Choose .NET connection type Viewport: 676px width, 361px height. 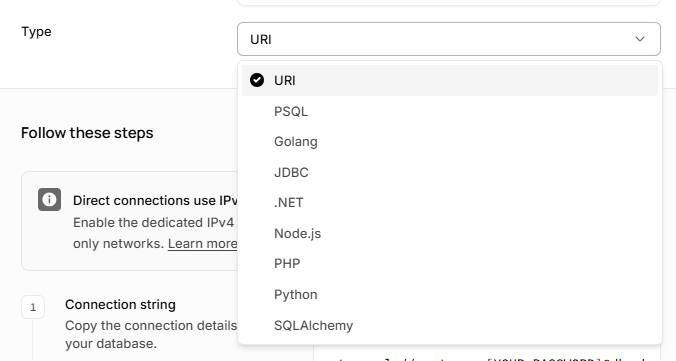(450, 202)
